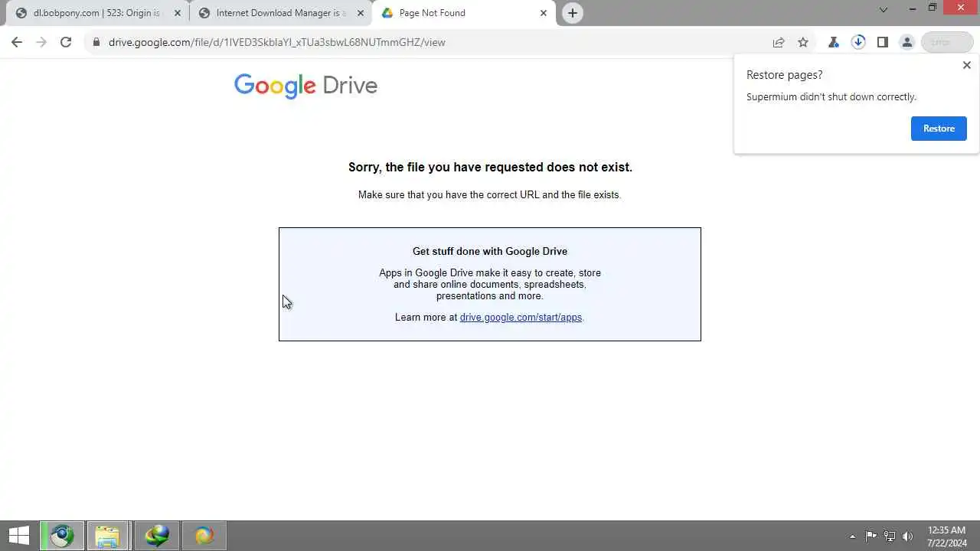Open the network tray icon
Screen dimensions: 980x551
890,536
